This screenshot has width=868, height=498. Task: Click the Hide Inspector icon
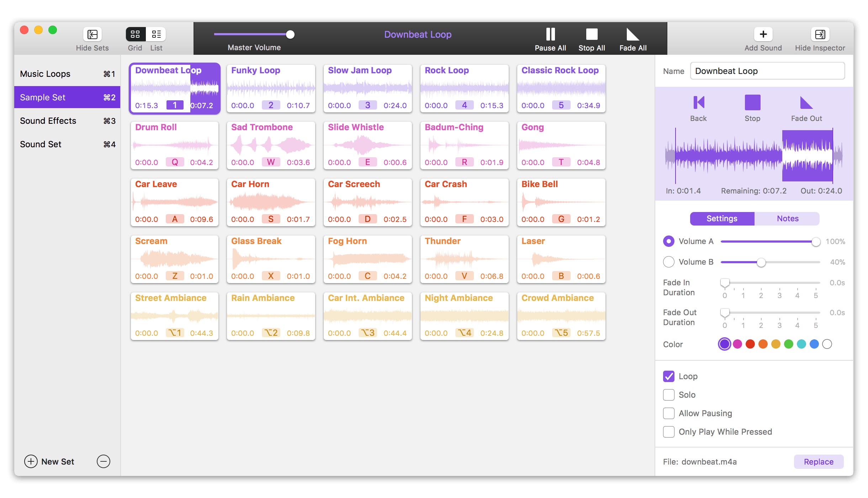pos(820,35)
